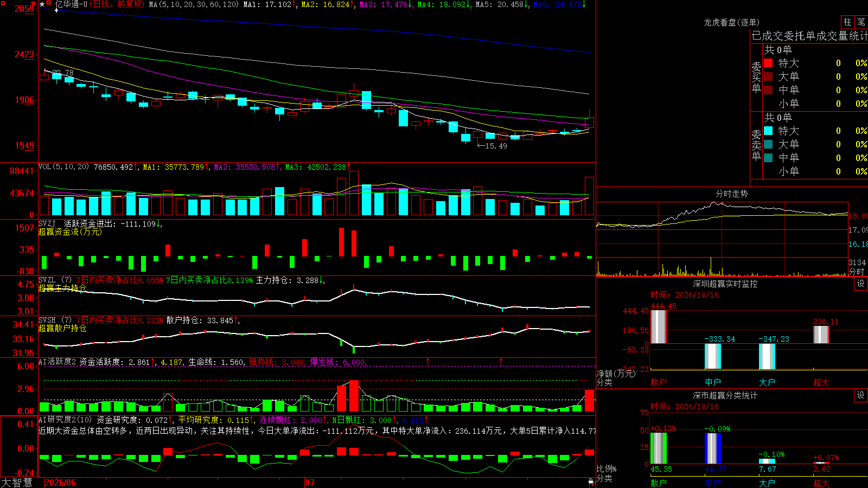The height and width of the screenshot is (488, 868).
Task: Click the 已成交委托单成交量统计 header
Action: pos(809,36)
